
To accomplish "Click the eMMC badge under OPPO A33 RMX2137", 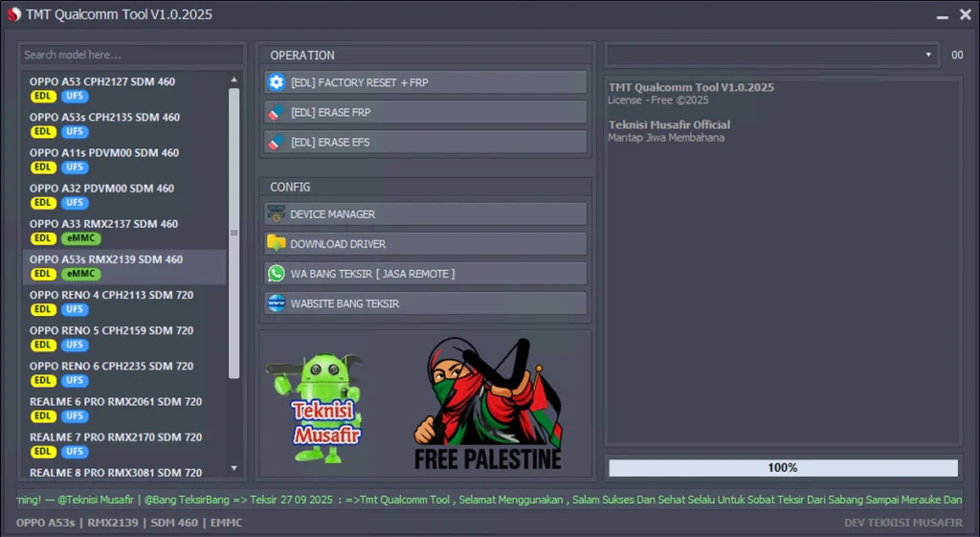I will (x=81, y=238).
